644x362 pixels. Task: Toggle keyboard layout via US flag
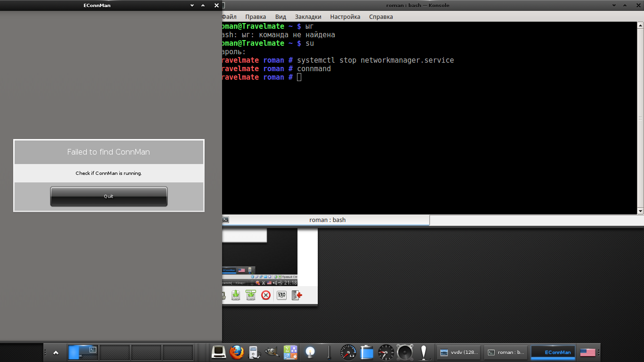(x=587, y=352)
